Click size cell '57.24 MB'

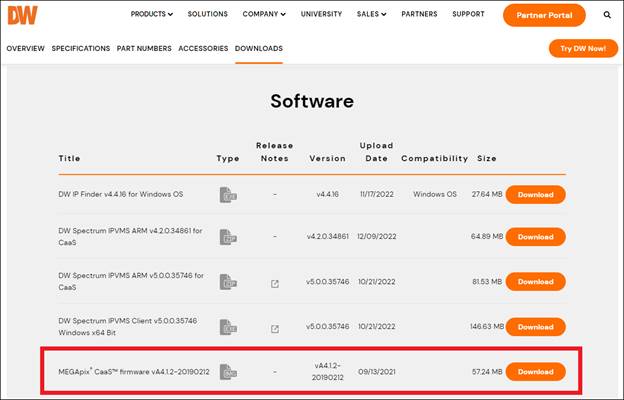tap(487, 372)
